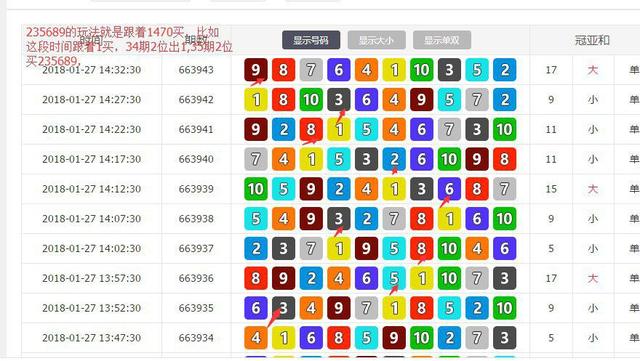This screenshot has width=640, height=361.
Task: Select period number 663941
Action: click(x=196, y=129)
